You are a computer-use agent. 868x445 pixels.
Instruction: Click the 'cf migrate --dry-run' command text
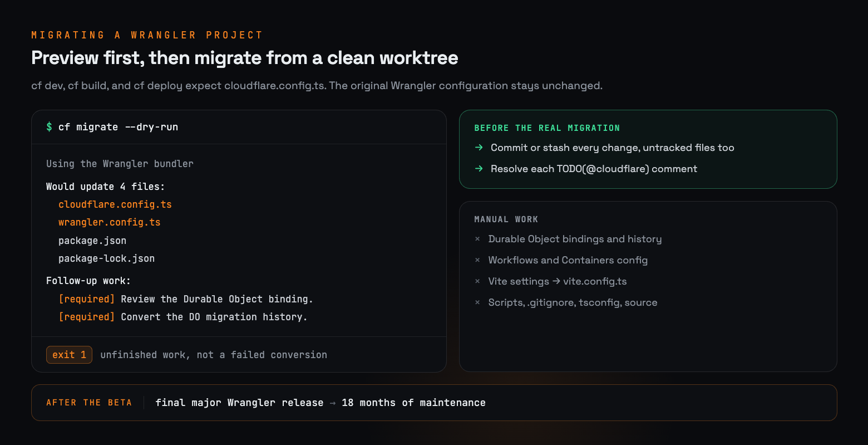pyautogui.click(x=119, y=127)
